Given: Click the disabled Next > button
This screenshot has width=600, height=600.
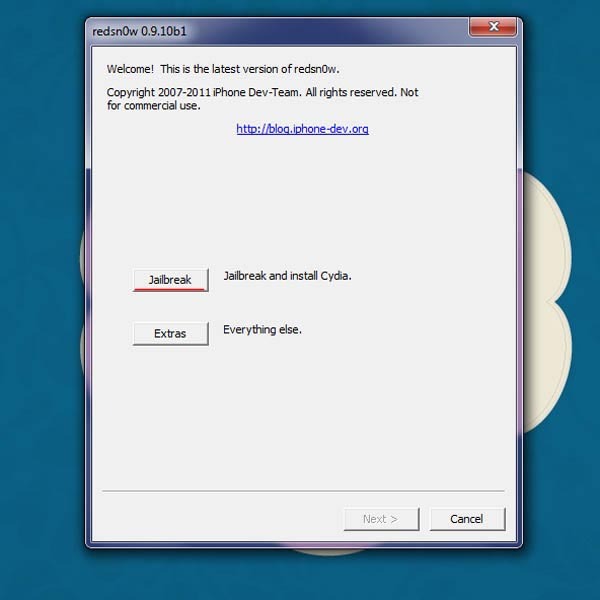Looking at the screenshot, I should pyautogui.click(x=382, y=519).
